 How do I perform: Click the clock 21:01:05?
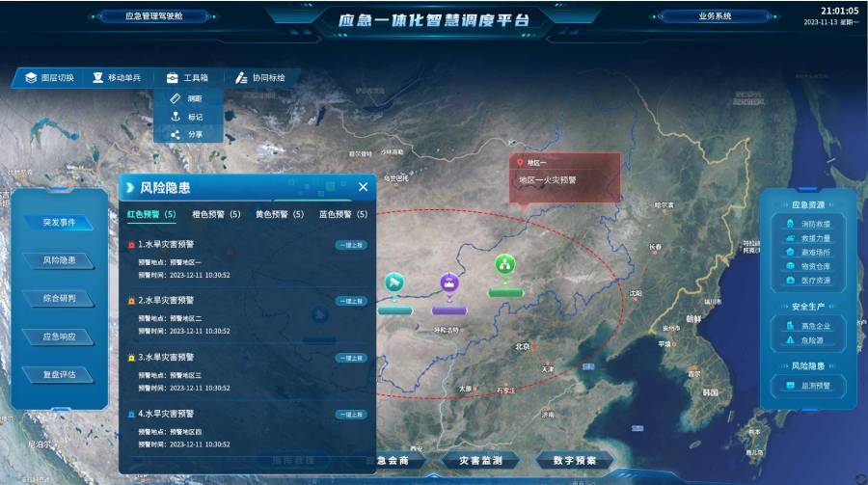[x=839, y=11]
